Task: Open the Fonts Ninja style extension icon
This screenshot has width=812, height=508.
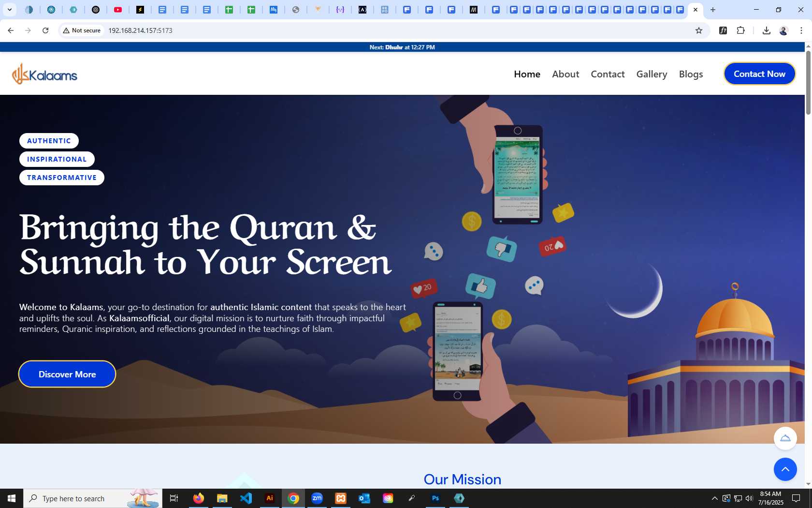Action: coord(723,30)
